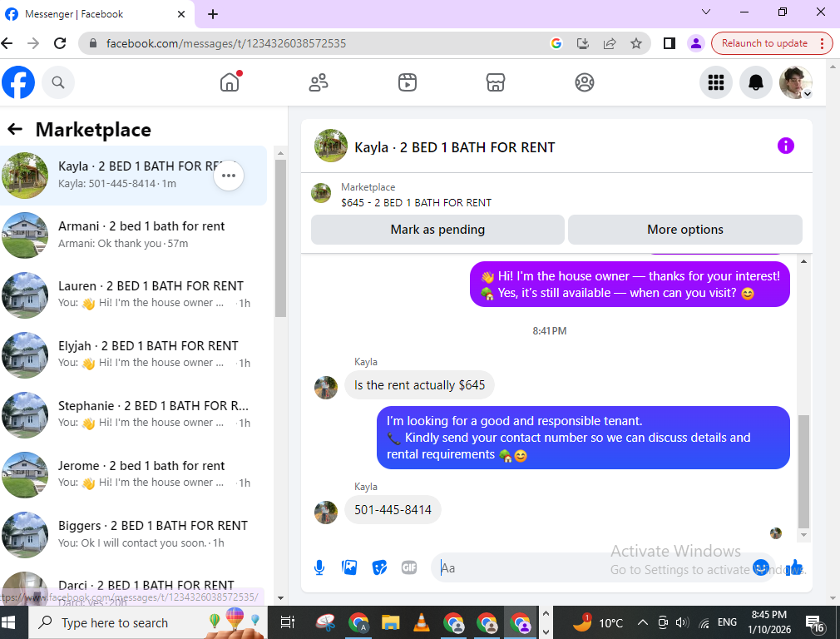The height and width of the screenshot is (639, 840).
Task: Click the "I'm looking for a good and responsible tenant" message
Action: tap(583, 438)
